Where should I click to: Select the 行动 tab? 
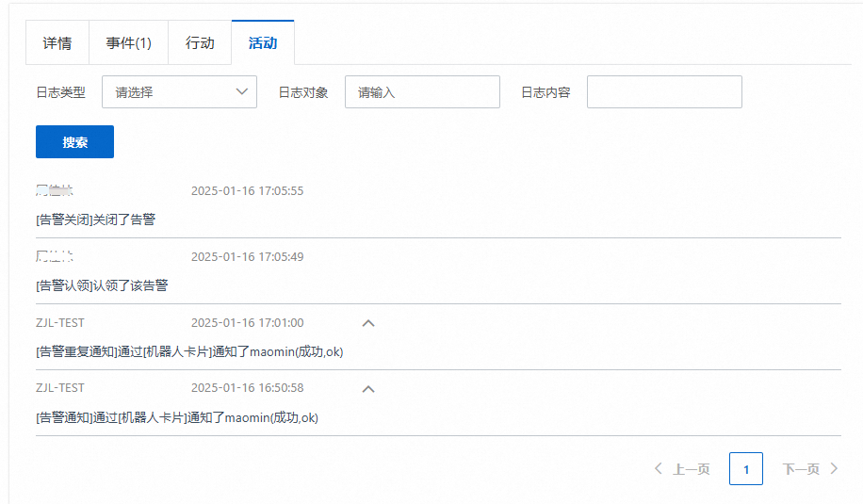(200, 43)
